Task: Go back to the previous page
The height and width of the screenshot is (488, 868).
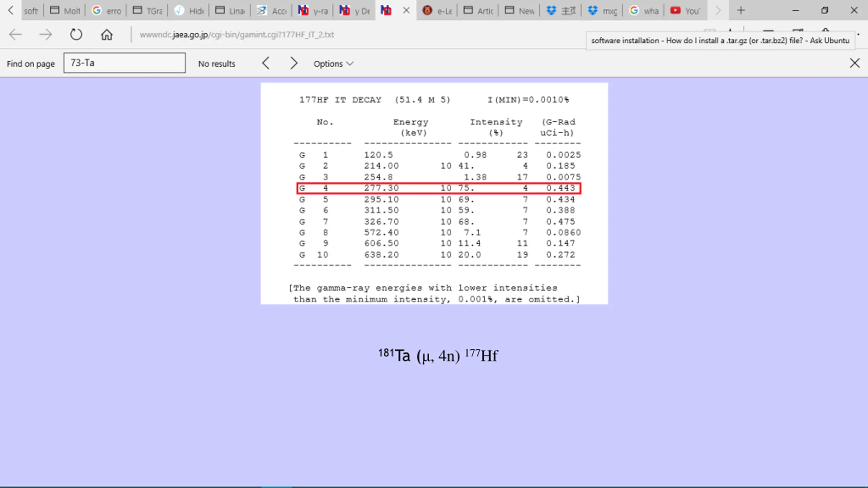Action: (15, 35)
